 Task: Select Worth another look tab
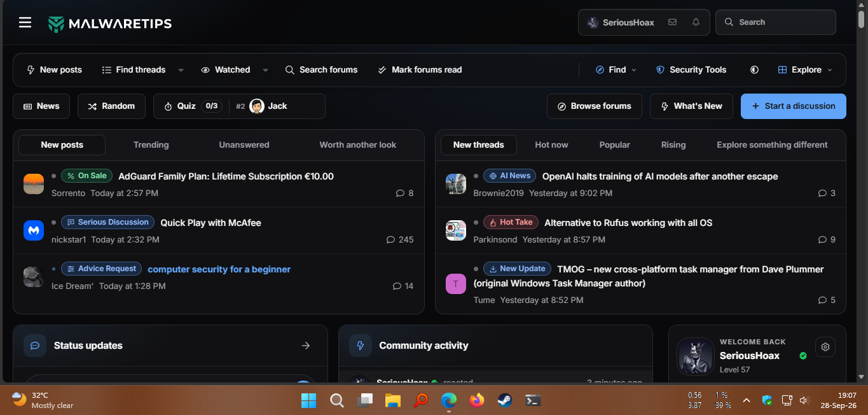coord(357,145)
